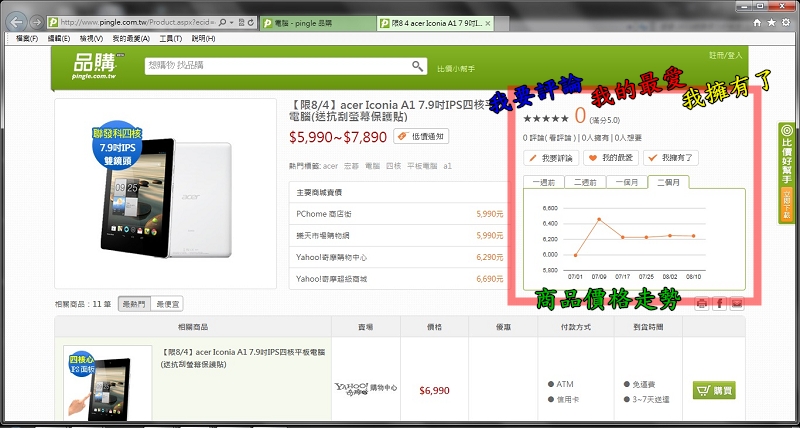Click the related product tablet thumbnail

pyautogui.click(x=107, y=384)
